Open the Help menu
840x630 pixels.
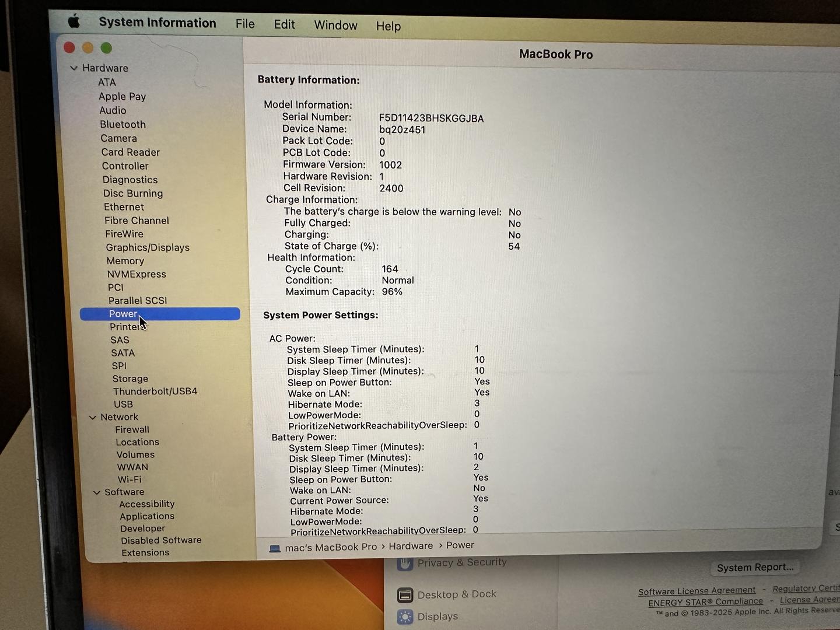tap(388, 26)
